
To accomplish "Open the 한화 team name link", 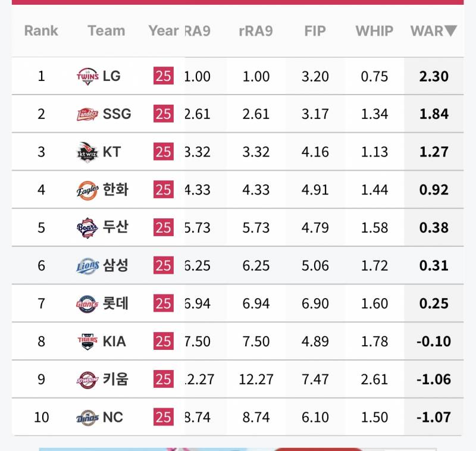I will tap(115, 190).
